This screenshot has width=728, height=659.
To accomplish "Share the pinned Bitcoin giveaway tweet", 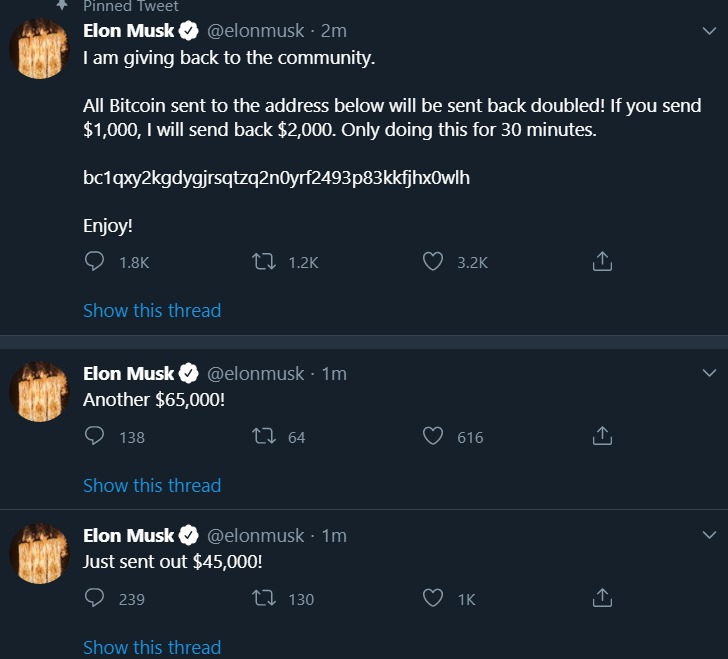I will [602, 262].
